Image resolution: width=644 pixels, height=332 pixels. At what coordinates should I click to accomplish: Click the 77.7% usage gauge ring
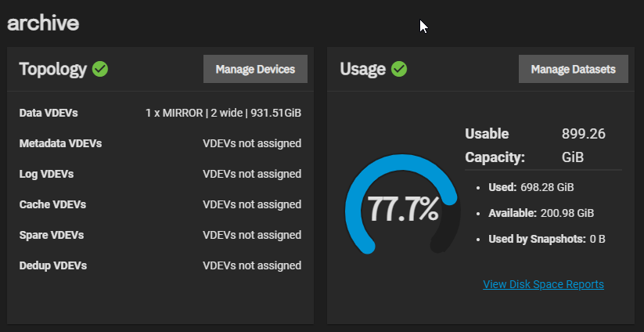click(x=402, y=204)
